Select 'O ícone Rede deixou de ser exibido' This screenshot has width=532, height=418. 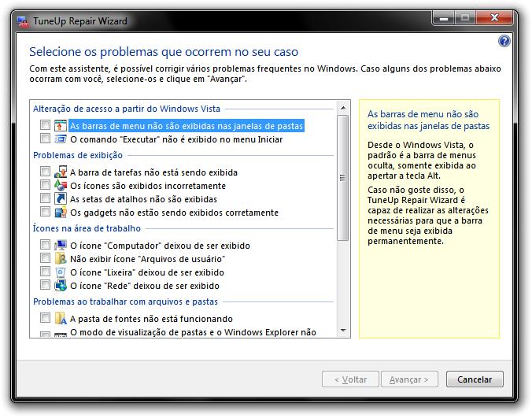click(145, 286)
